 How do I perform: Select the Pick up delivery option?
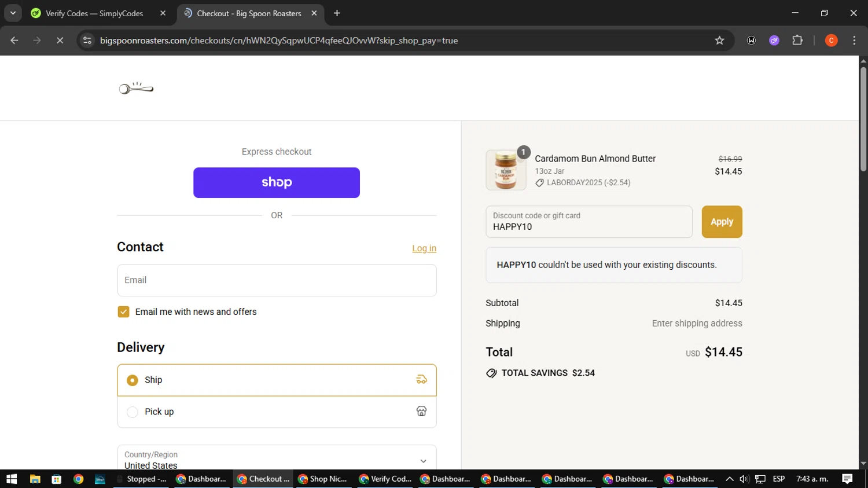(x=277, y=412)
